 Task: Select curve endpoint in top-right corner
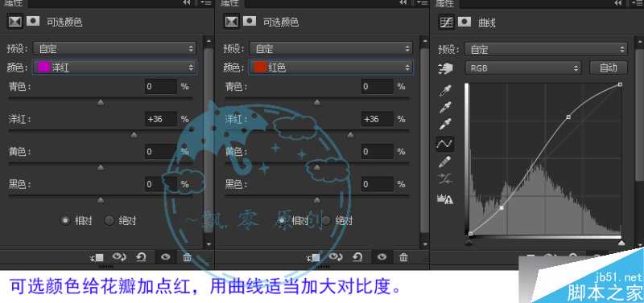[x=620, y=84]
